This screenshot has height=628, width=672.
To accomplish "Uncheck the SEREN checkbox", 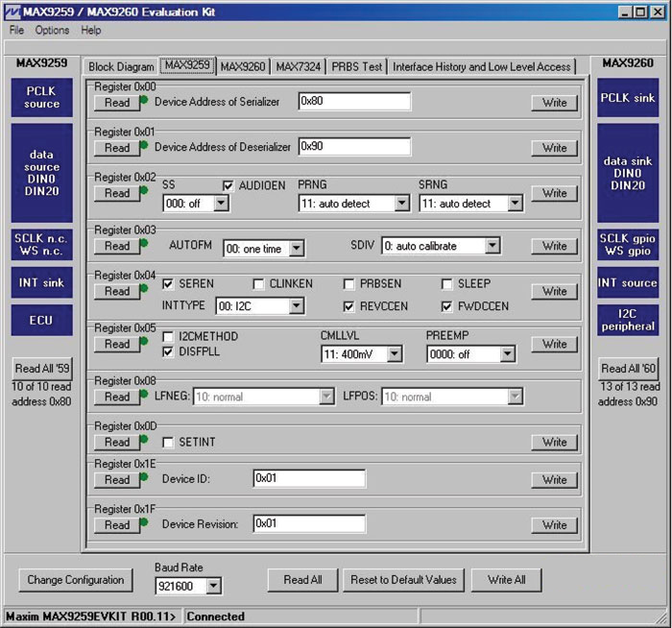I will [168, 284].
